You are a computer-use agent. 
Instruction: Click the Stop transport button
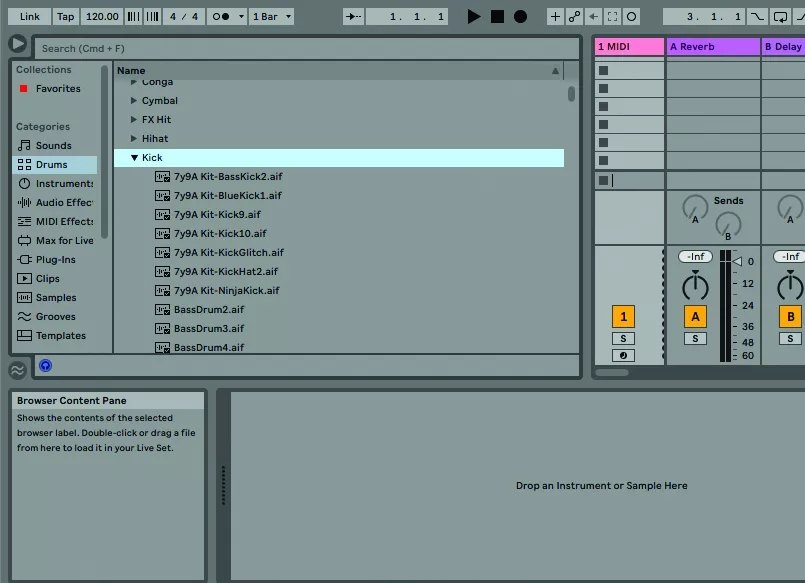(497, 16)
